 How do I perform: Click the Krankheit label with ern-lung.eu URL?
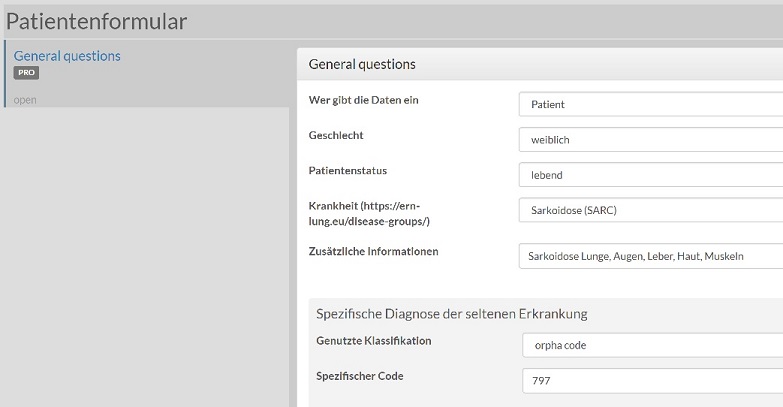(365, 213)
